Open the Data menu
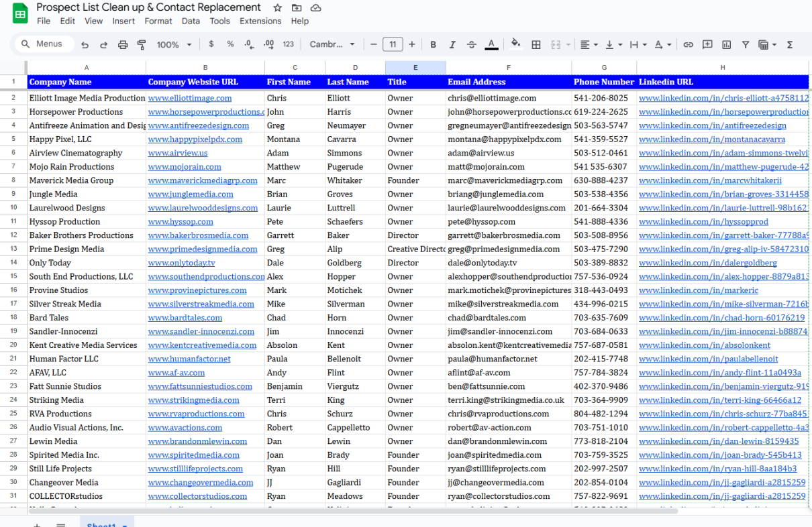Screen dimensions: 812x527 (x=191, y=21)
